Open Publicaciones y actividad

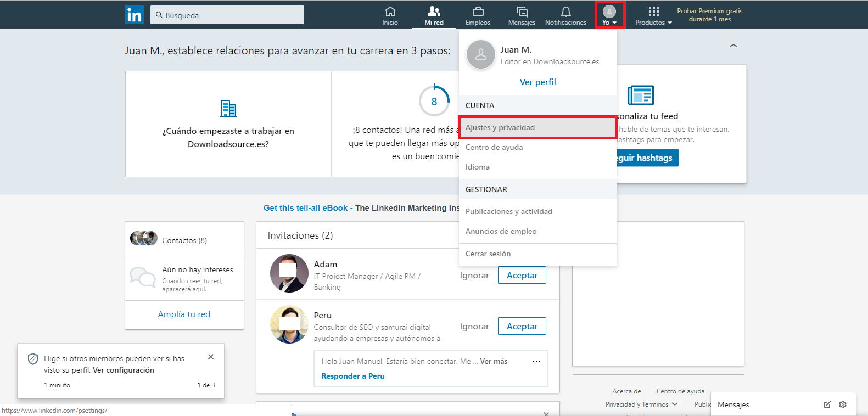click(x=537, y=211)
